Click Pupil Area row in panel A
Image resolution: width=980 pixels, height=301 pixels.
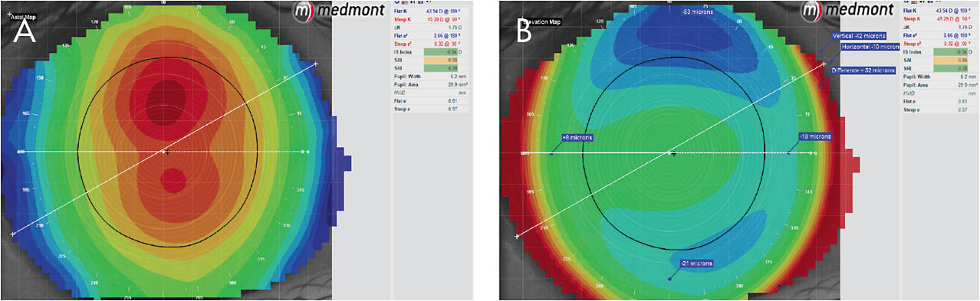(431, 84)
